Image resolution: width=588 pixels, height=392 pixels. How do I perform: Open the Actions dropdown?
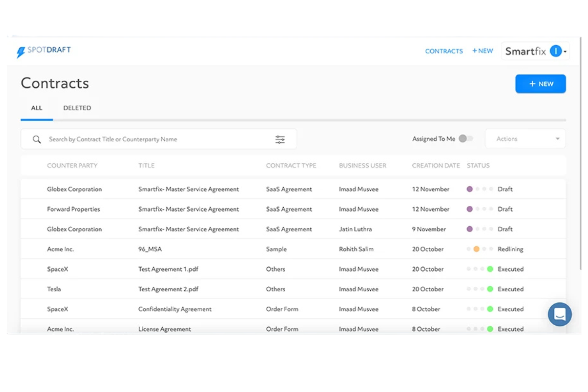pos(525,139)
